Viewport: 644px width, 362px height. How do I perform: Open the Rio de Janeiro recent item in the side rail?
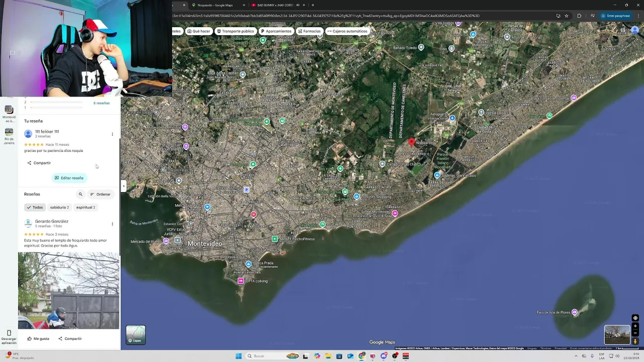9,136
